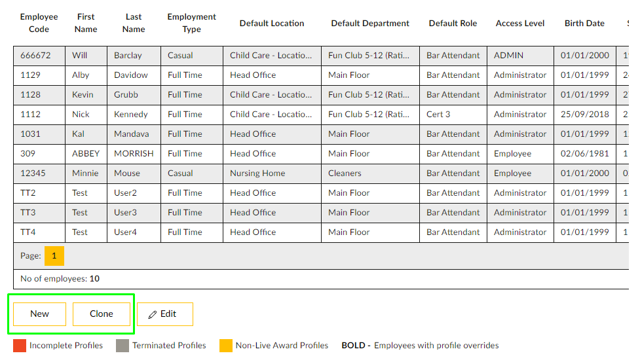The image size is (640, 364).
Task: Click last name User2
Action: tap(125, 192)
